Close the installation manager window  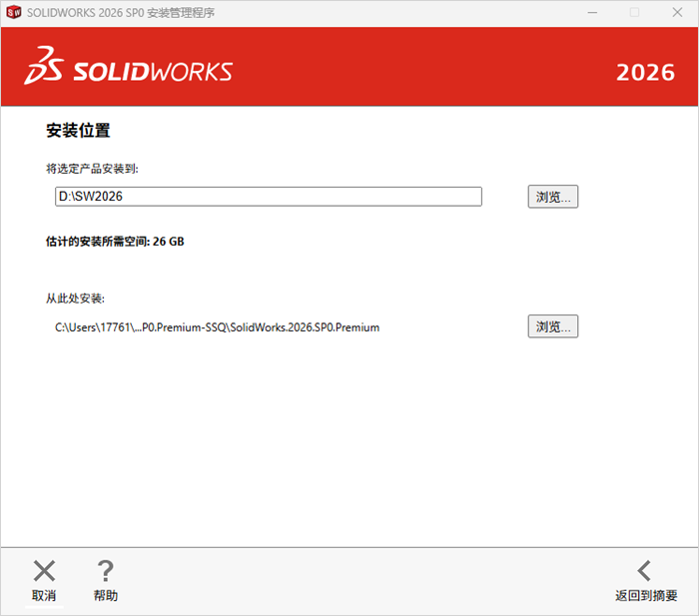coord(677,13)
